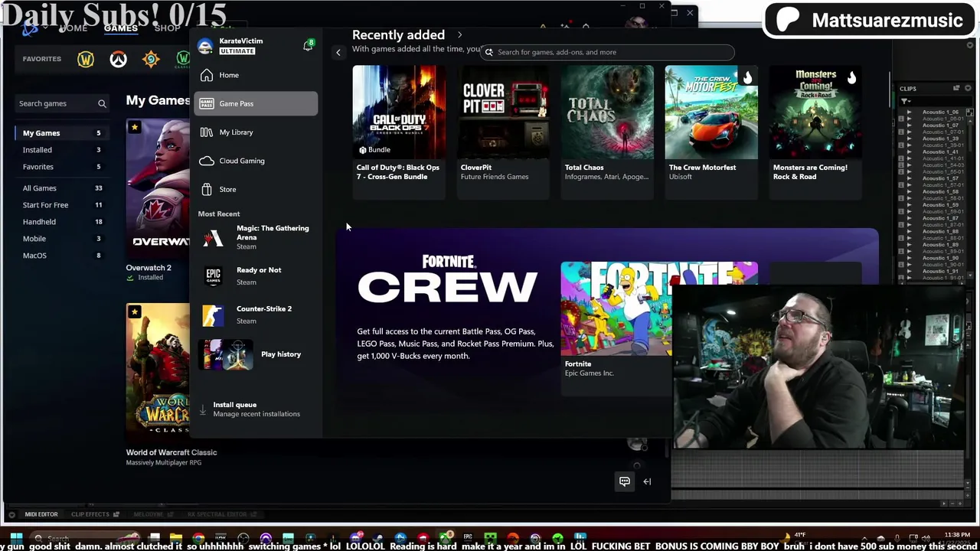Open Chrome from the taskbar
This screenshot has height=551, width=980.
[198, 538]
